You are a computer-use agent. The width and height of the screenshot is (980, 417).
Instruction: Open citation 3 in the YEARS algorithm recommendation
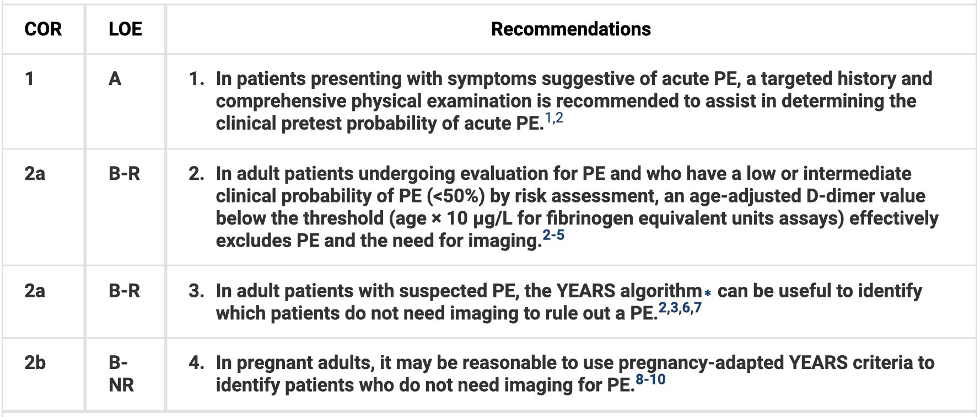675,308
